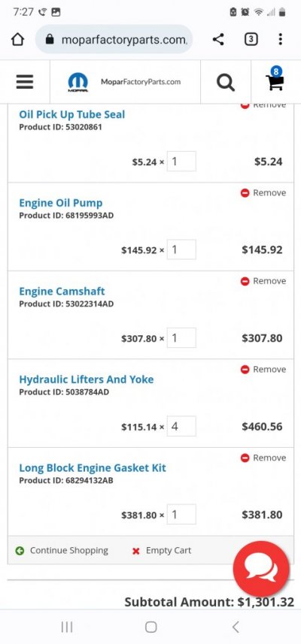Remove Engine Oil Pump from cart
This screenshot has width=301, height=644.
point(263,192)
